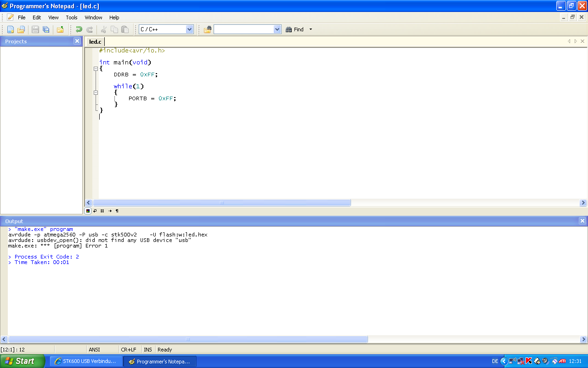The image size is (588, 368).
Task: Close the led.c tab with X
Action: pyautogui.click(x=582, y=41)
